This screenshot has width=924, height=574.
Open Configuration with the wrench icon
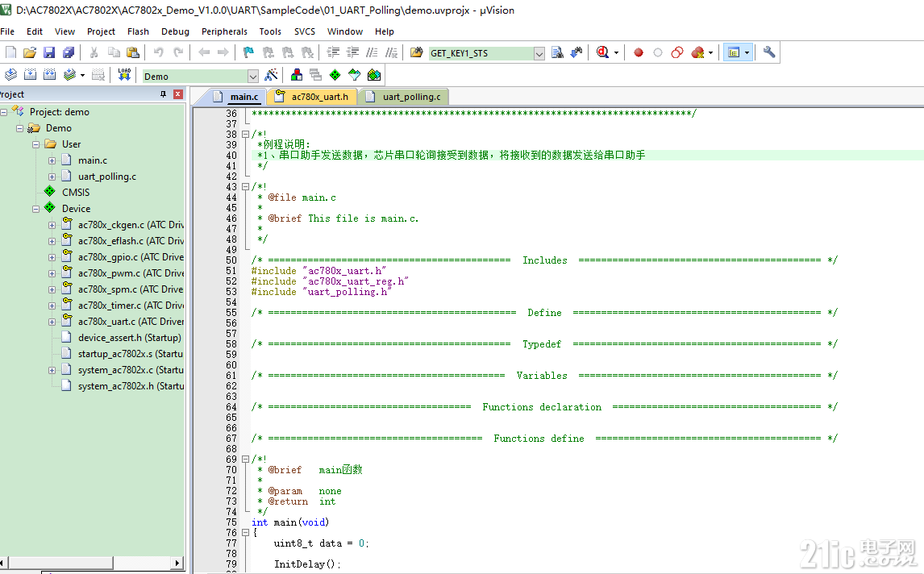768,52
